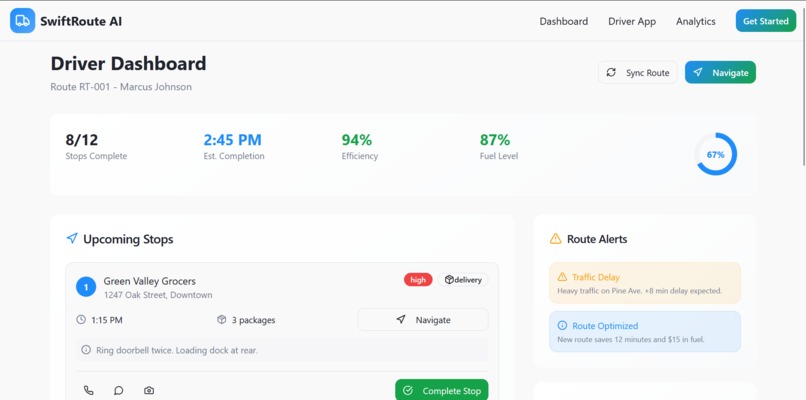
Task: Click the 8/12 Stops Complete value
Action: tap(82, 140)
